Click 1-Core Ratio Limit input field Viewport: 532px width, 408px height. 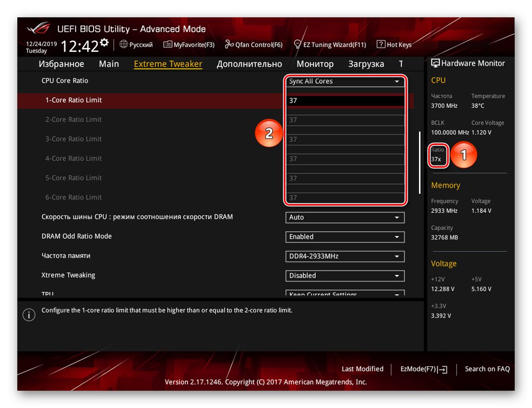tap(345, 101)
